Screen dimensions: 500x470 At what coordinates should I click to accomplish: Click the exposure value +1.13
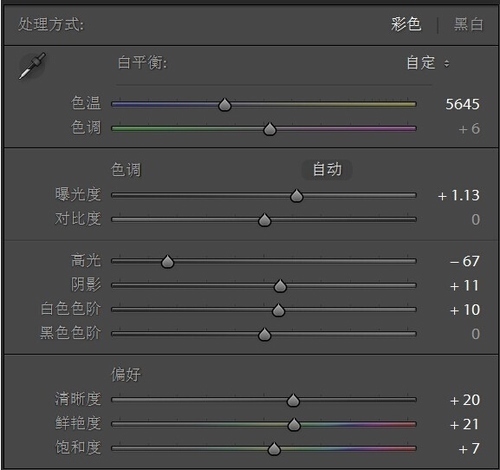459,195
